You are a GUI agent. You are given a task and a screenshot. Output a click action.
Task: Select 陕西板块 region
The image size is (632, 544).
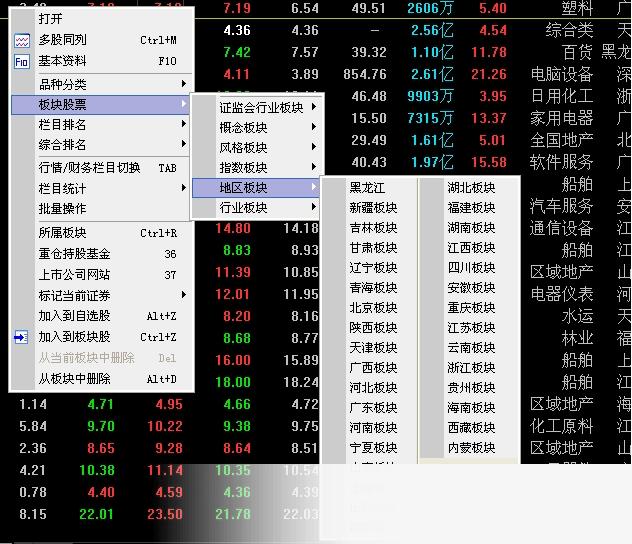[x=369, y=328]
